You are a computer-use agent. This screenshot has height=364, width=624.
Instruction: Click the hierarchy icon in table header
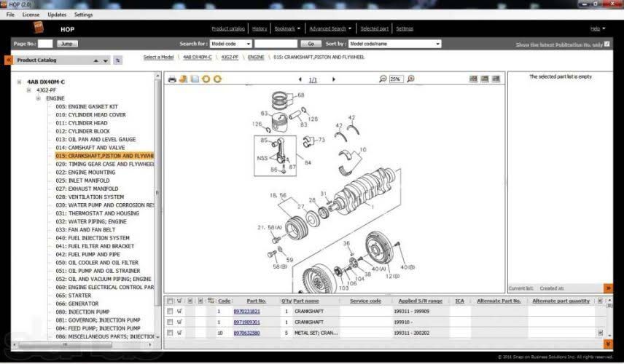(211, 301)
